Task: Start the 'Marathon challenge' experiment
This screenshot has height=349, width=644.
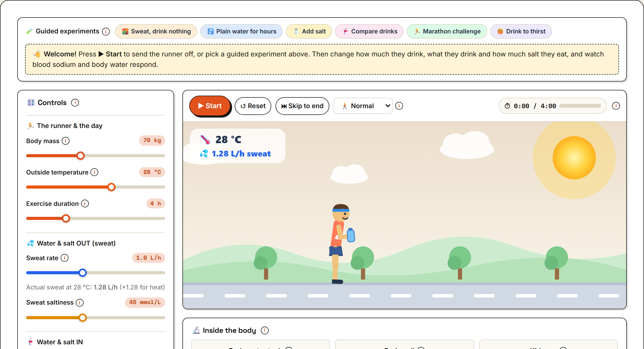Action: [447, 31]
